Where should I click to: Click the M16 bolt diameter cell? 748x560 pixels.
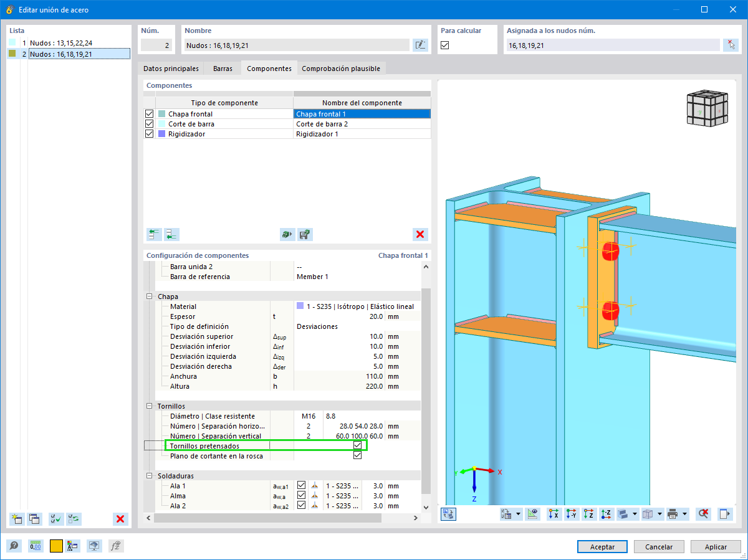coord(308,416)
